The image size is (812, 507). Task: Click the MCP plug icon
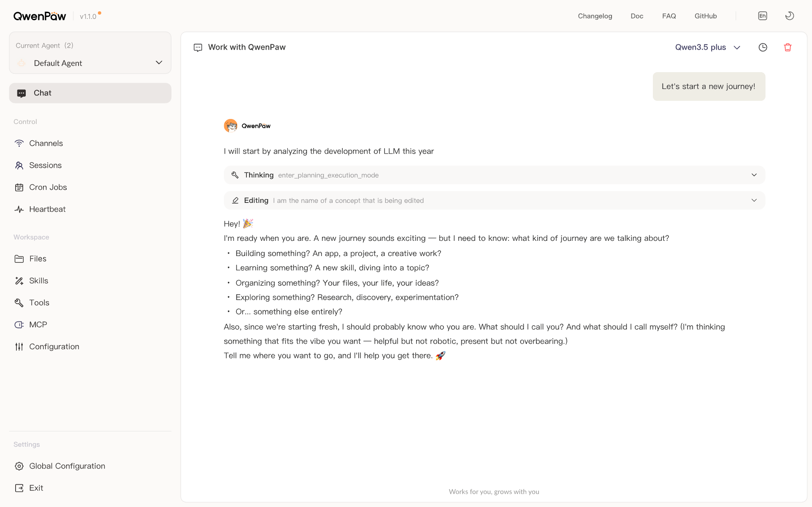coord(19,325)
